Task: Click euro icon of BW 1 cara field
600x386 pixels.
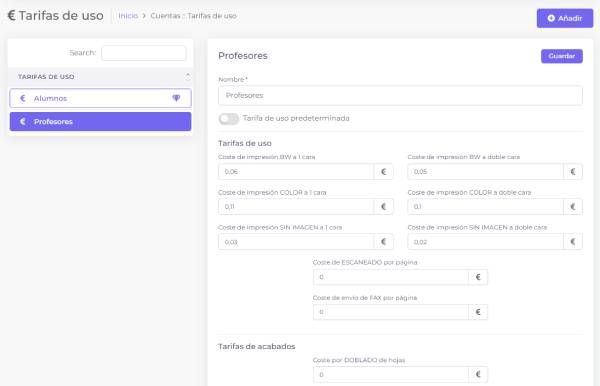Action: pos(383,172)
